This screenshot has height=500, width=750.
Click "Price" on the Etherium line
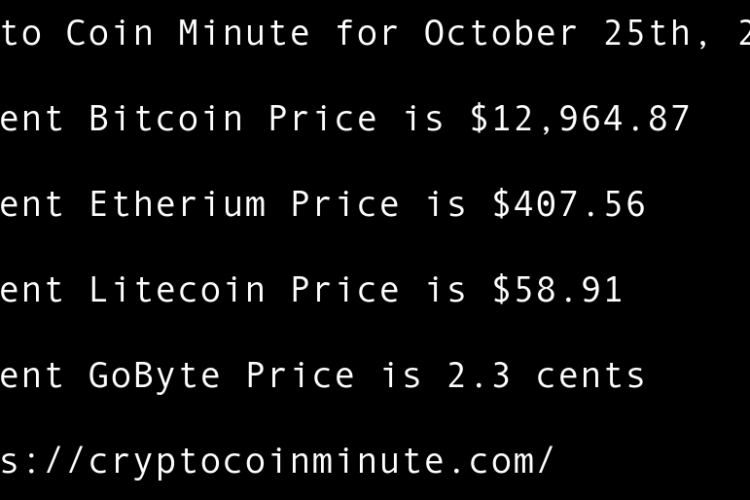point(345,205)
